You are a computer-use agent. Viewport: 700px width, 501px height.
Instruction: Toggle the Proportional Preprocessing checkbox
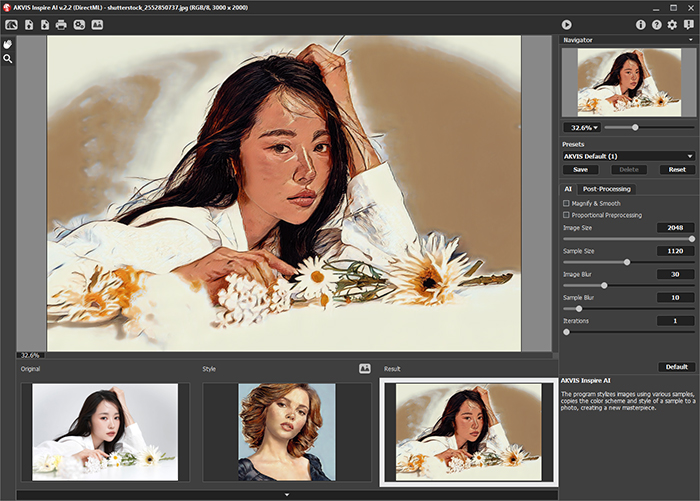(566, 215)
